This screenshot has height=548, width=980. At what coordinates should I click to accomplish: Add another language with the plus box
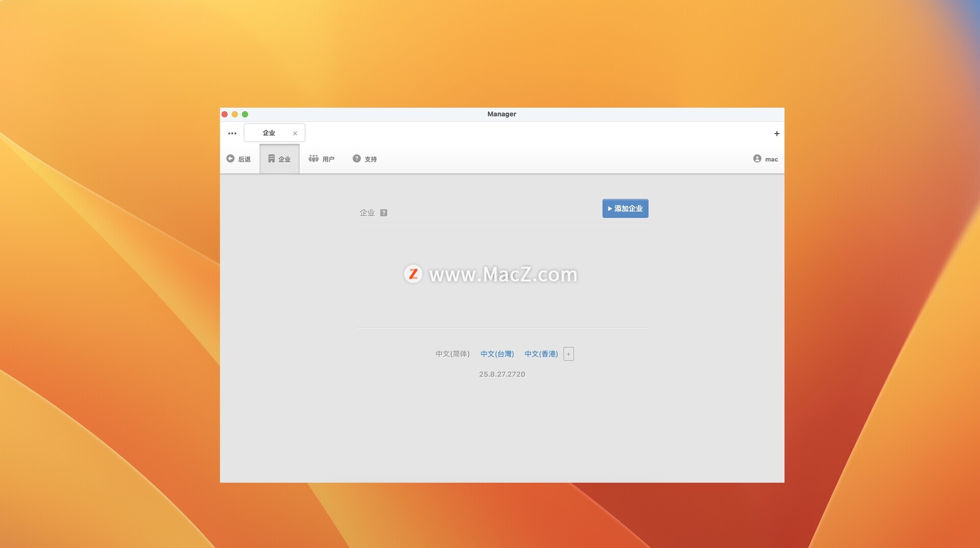pyautogui.click(x=569, y=354)
